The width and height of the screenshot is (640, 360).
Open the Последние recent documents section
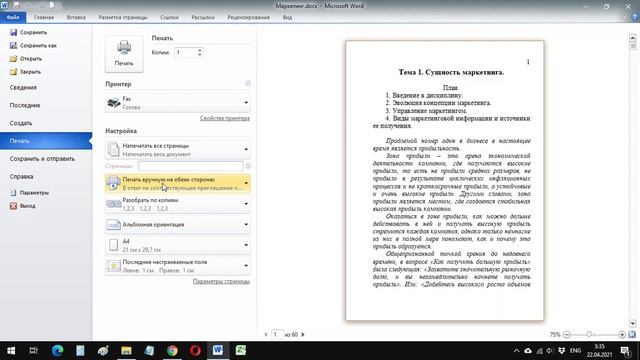coord(25,105)
